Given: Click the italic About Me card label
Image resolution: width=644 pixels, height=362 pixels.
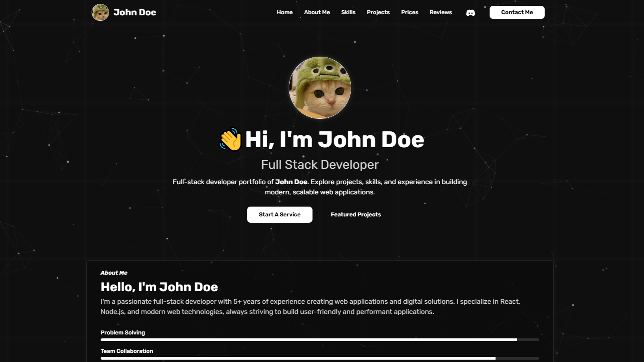Looking at the screenshot, I should point(114,273).
